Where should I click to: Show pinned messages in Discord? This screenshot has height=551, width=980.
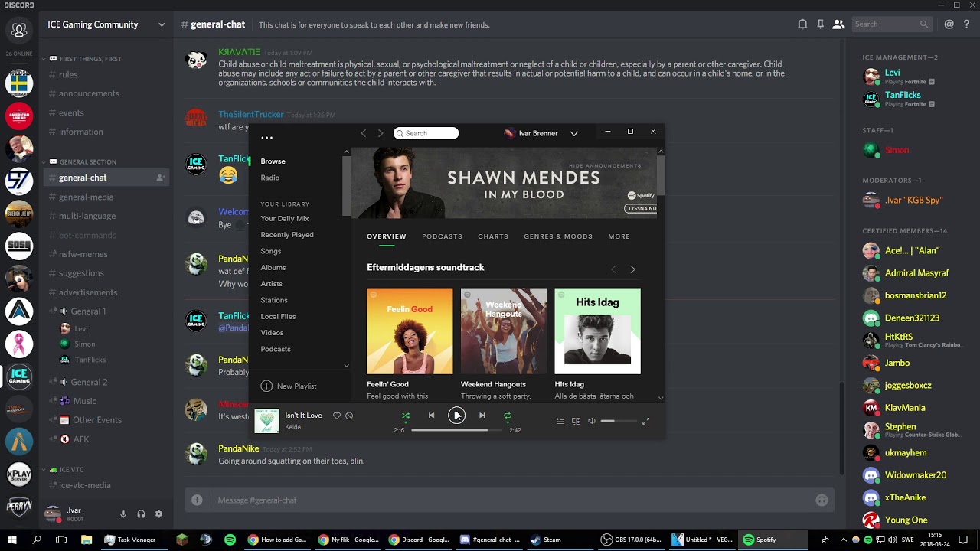point(820,24)
